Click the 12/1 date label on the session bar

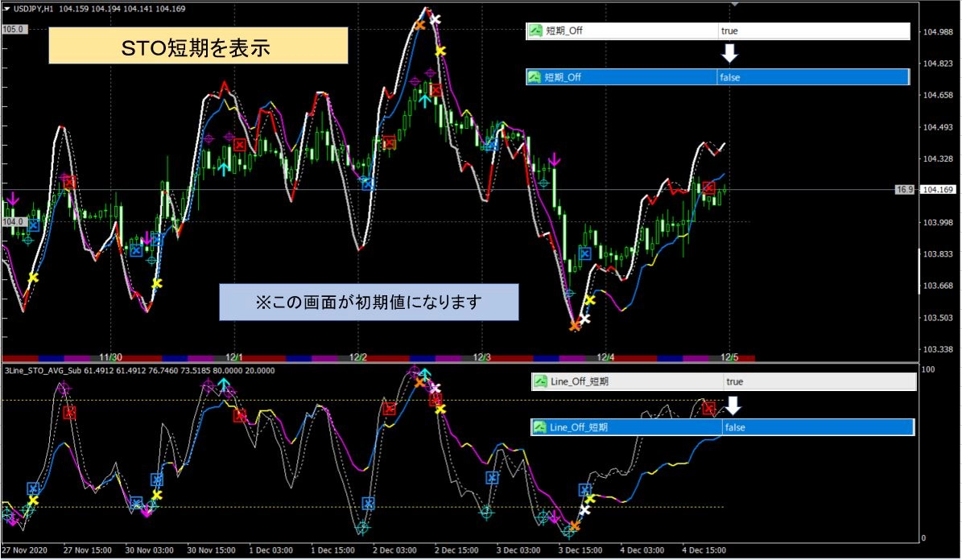[x=233, y=357]
